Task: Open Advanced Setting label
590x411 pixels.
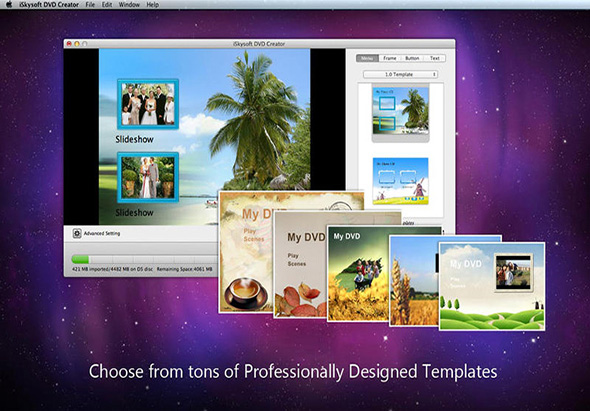Action: coord(102,233)
